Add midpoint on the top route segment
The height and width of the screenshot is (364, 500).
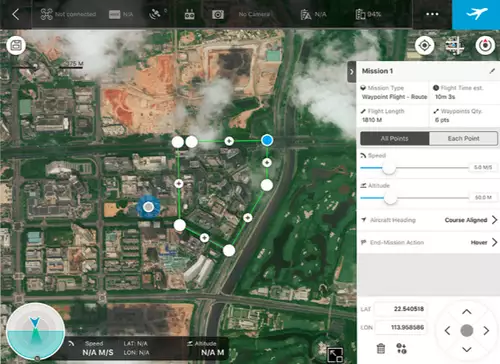point(229,141)
